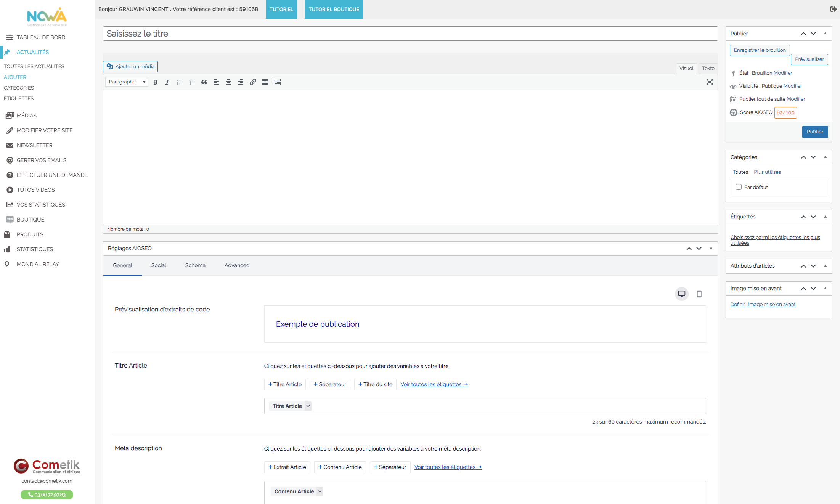Click the Publier button
The image size is (840, 504).
pyautogui.click(x=815, y=132)
